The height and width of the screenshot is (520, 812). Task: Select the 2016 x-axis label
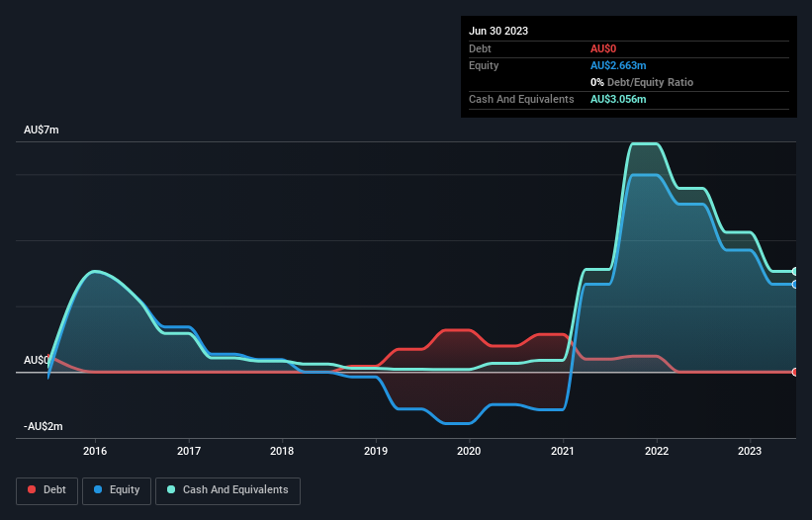pyautogui.click(x=95, y=451)
